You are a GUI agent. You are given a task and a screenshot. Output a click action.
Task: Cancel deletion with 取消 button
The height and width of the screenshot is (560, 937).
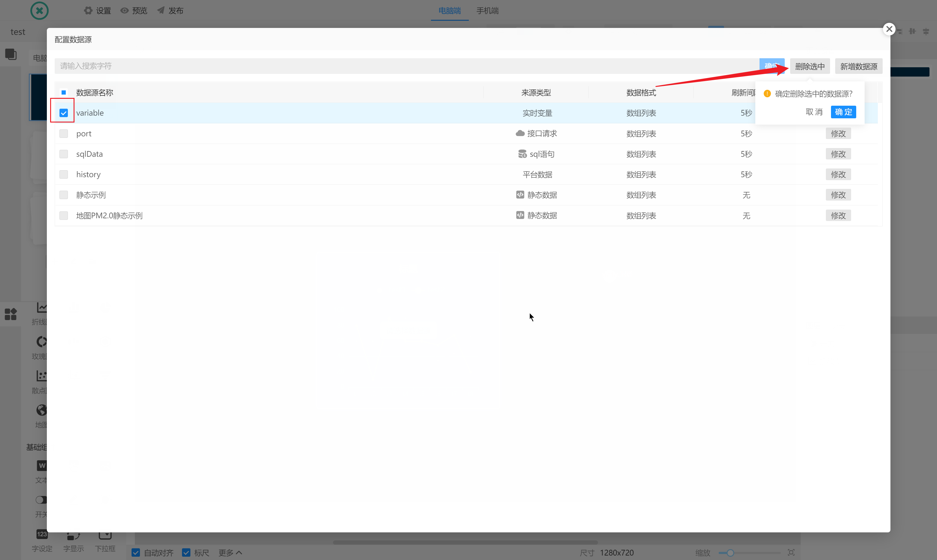[x=814, y=112]
